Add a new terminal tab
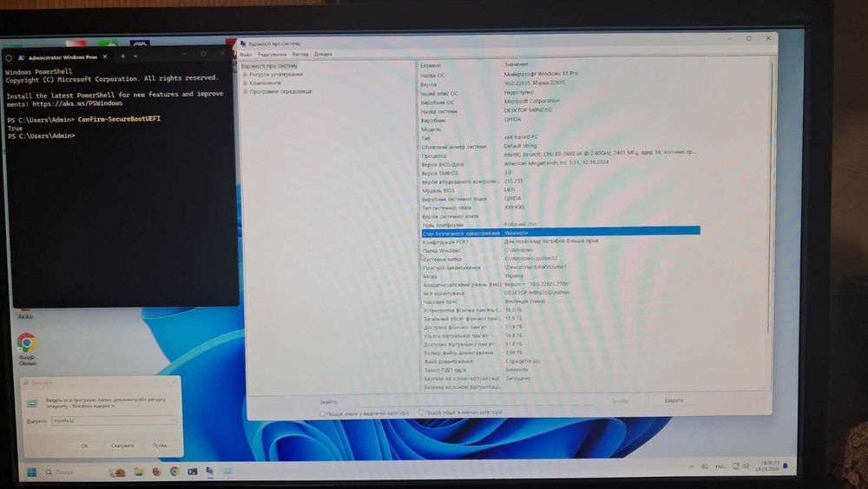 pos(123,56)
